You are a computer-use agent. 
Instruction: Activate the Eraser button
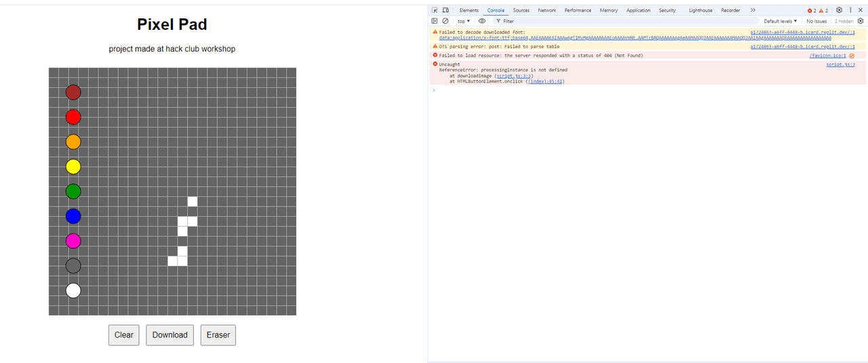click(x=218, y=335)
